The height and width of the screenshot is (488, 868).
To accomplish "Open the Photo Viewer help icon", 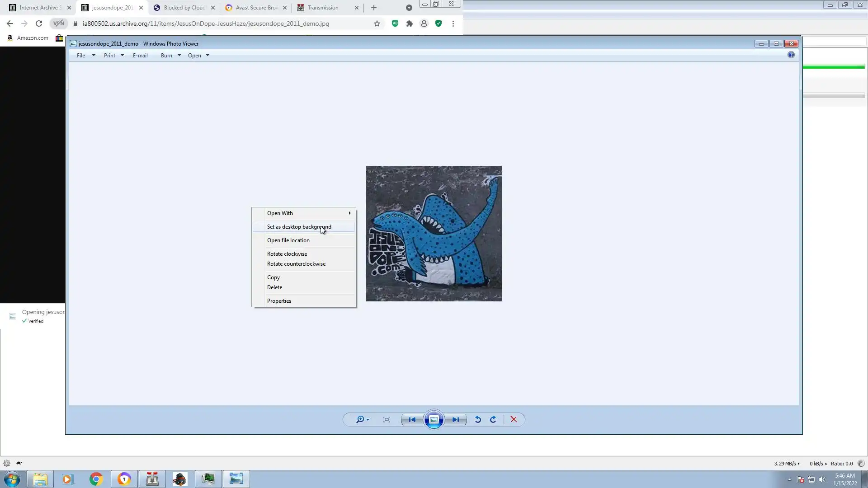I will pyautogui.click(x=791, y=55).
